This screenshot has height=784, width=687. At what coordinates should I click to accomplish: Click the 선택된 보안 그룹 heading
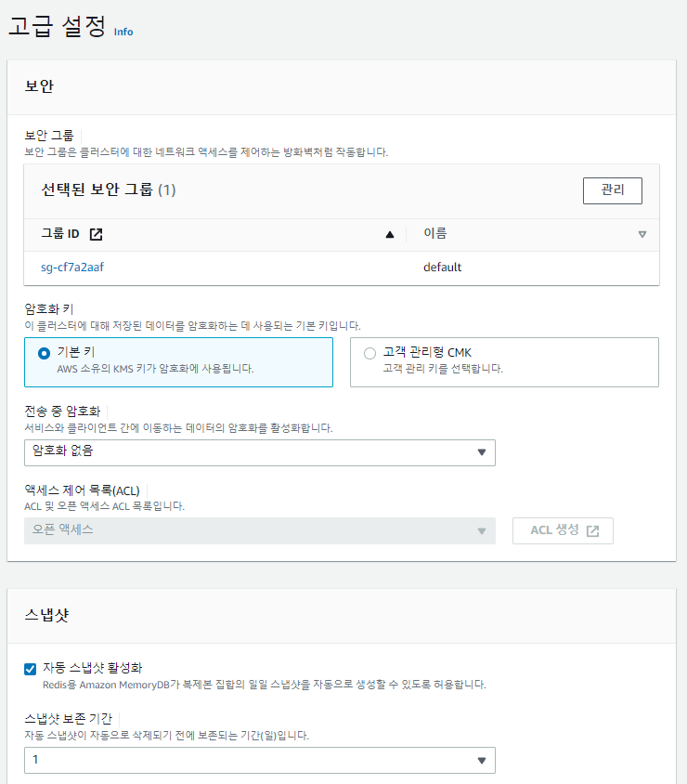[x=109, y=190]
